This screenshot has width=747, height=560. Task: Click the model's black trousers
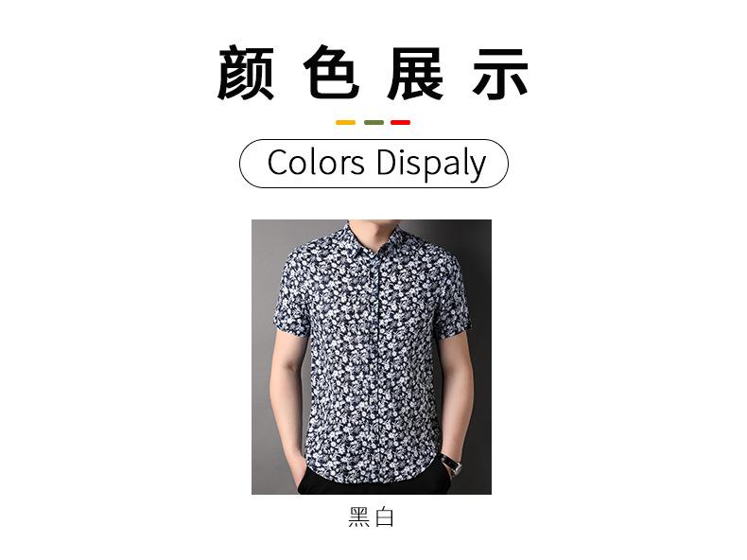[x=374, y=481]
